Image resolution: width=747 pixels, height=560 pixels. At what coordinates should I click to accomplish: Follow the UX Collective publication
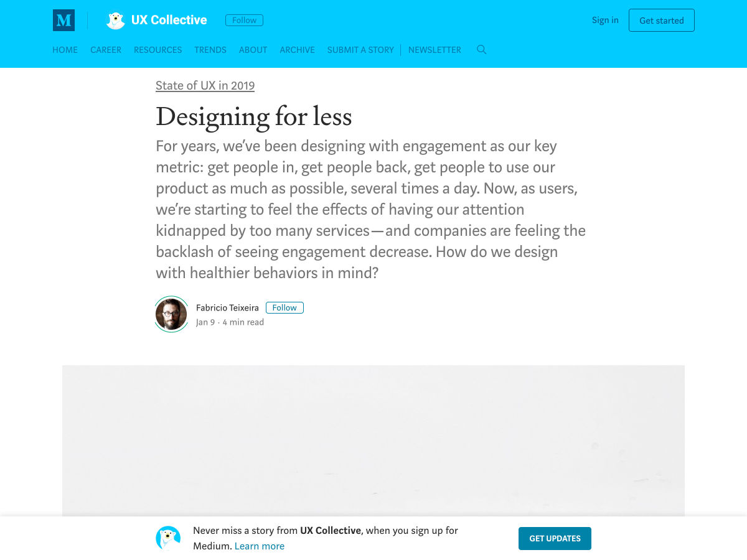(244, 21)
